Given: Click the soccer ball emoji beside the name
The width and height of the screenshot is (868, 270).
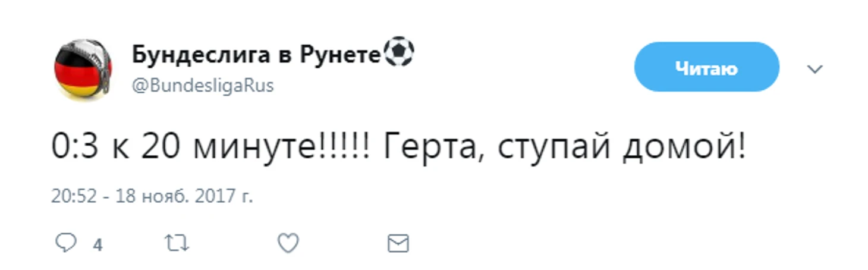Looking at the screenshot, I should click(x=400, y=54).
